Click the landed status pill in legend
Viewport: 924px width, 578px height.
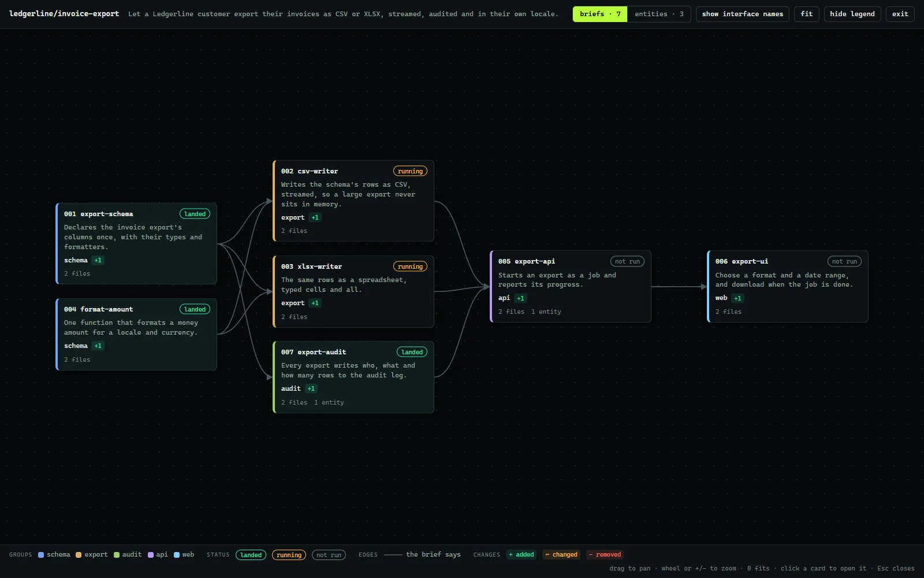tap(251, 555)
